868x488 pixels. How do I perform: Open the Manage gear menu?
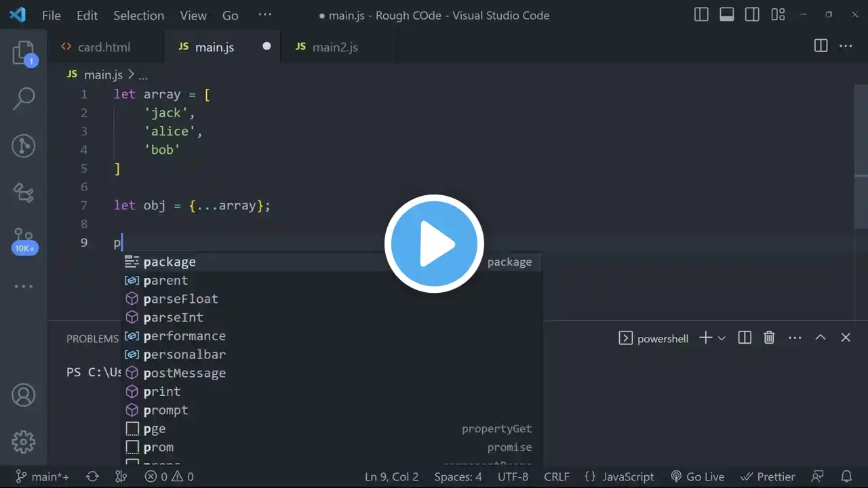pyautogui.click(x=24, y=442)
